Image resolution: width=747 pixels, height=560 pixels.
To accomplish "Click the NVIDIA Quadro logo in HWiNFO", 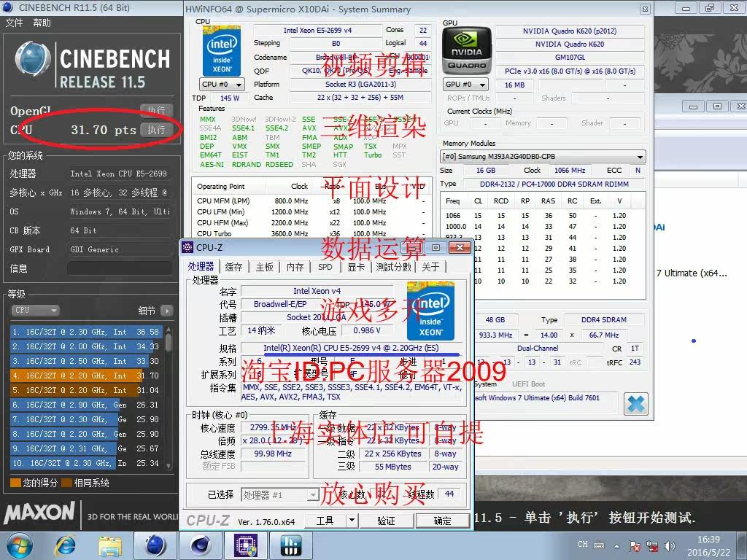I will [466, 50].
